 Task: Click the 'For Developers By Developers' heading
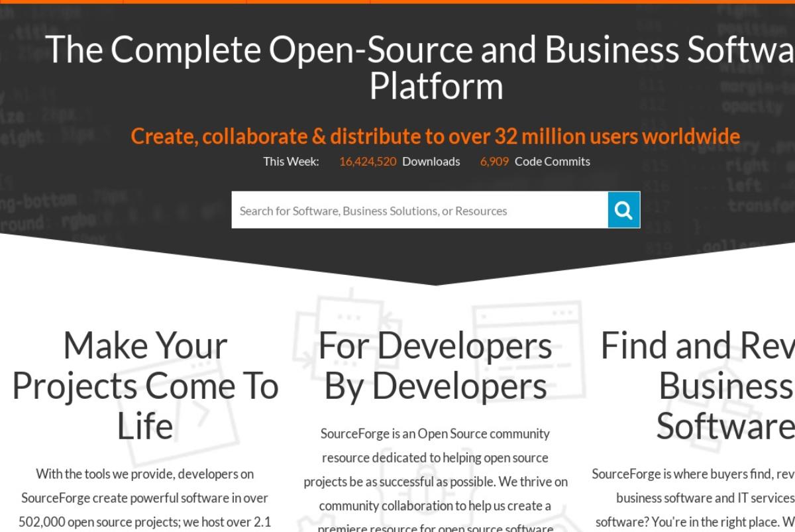[435, 366]
